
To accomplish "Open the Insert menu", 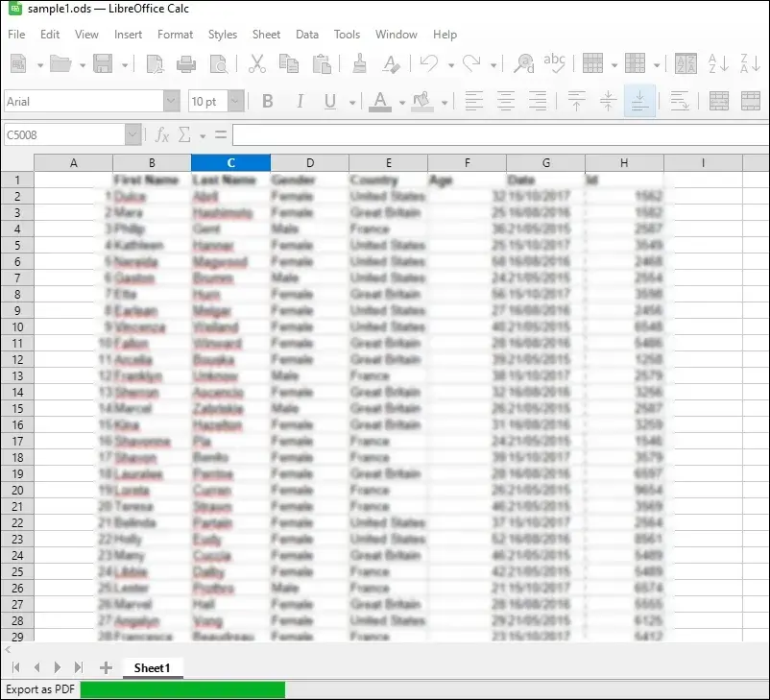I will coord(128,35).
